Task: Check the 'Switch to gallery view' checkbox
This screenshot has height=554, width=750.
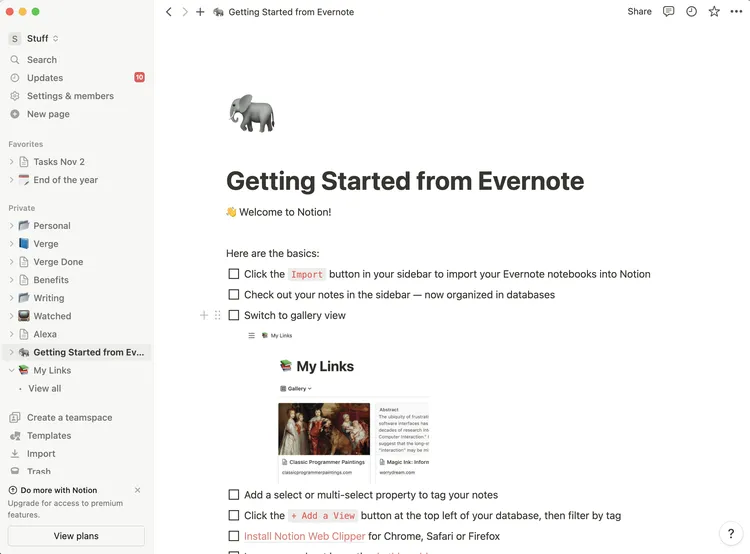Action: pyautogui.click(x=234, y=315)
